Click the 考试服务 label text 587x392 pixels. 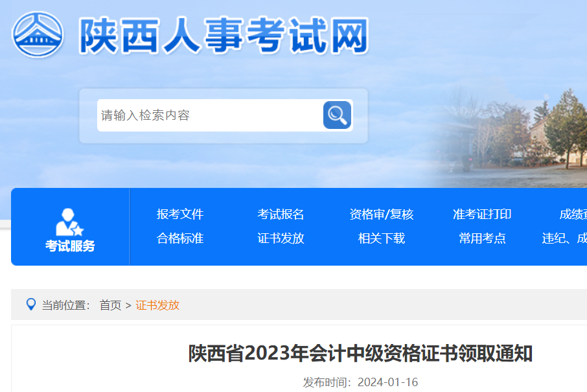[70, 246]
